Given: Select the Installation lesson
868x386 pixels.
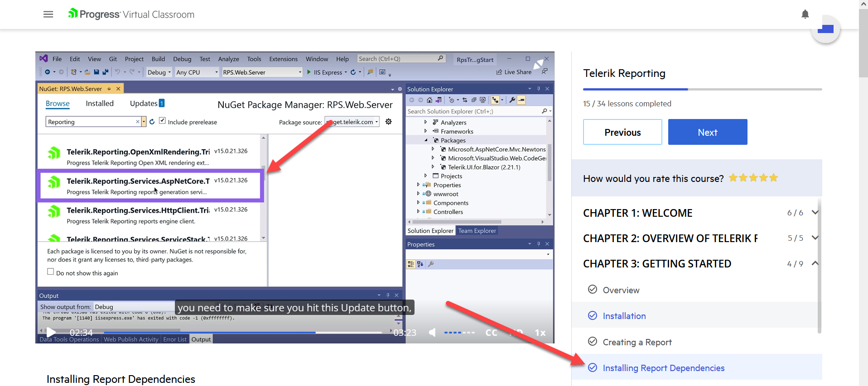Looking at the screenshot, I should (x=624, y=316).
